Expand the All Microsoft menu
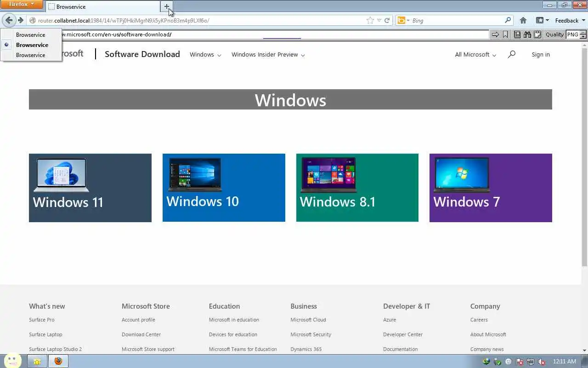 [475, 54]
